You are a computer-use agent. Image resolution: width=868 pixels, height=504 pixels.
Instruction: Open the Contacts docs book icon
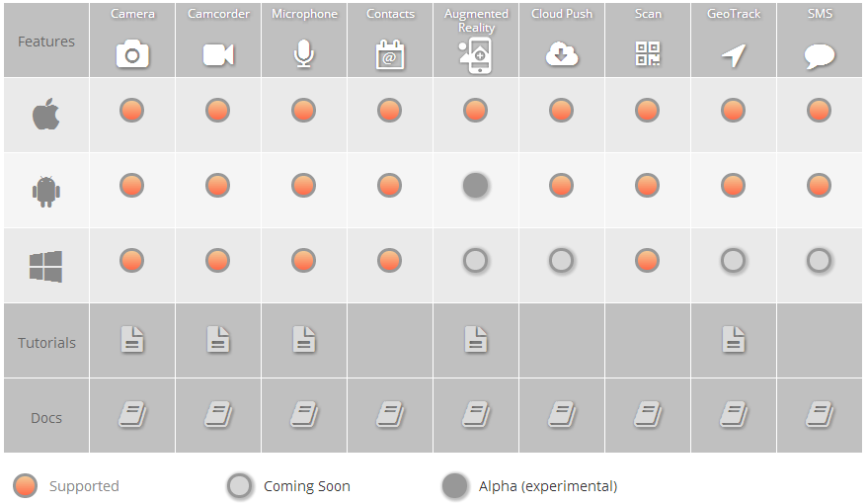point(390,415)
